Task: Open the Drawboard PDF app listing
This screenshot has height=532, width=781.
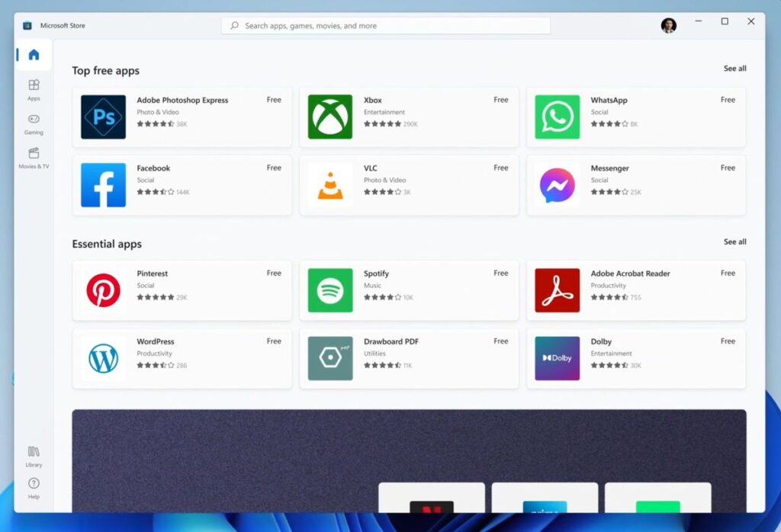Action: tap(410, 358)
